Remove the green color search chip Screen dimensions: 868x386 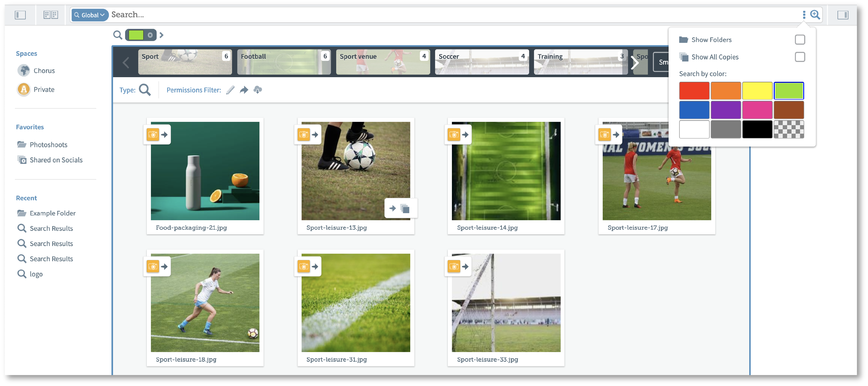(150, 35)
